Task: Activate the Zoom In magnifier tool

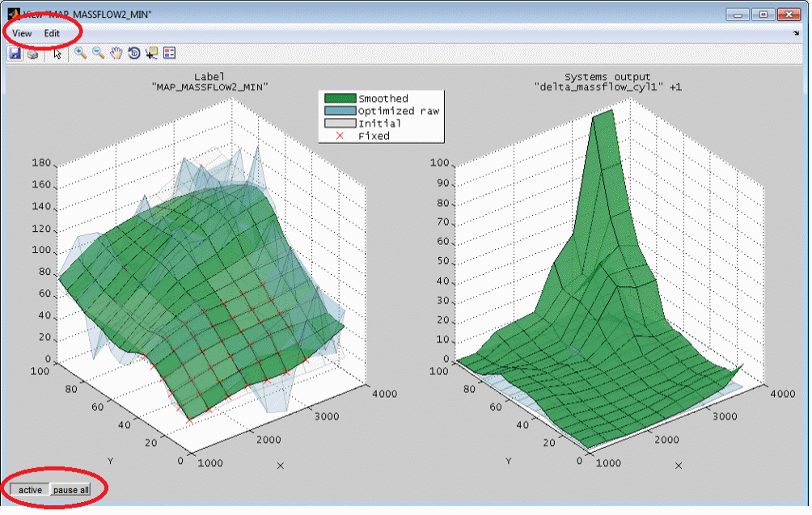Action: point(80,53)
